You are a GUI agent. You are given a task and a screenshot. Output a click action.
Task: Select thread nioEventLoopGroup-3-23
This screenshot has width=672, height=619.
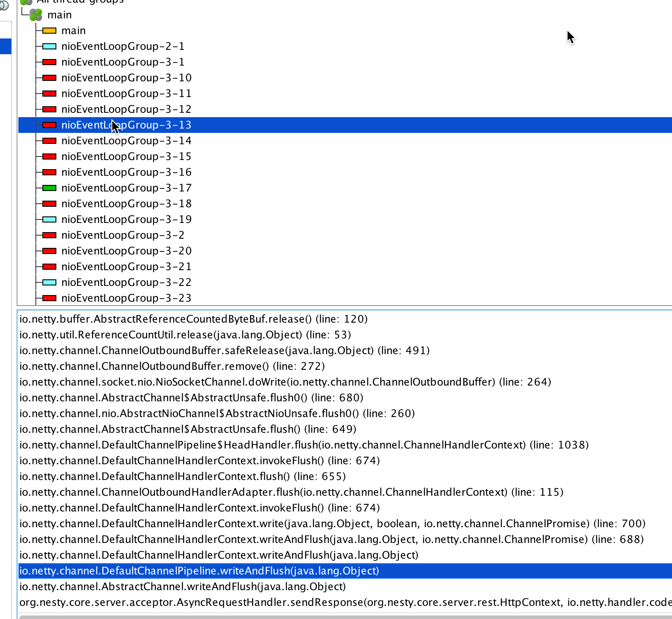(x=126, y=298)
